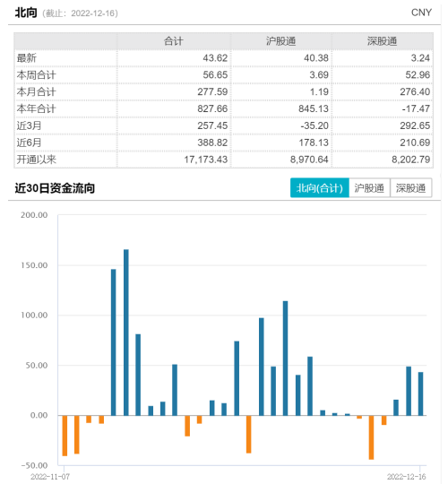Click the -50.00 y-axis label
Screen dimensions: 448x484
point(34,465)
